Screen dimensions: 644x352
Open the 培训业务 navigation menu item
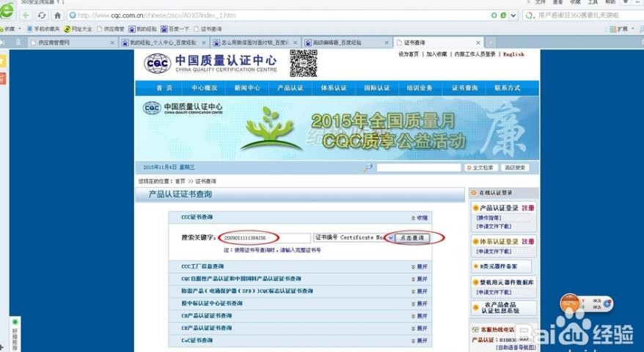pyautogui.click(x=420, y=88)
